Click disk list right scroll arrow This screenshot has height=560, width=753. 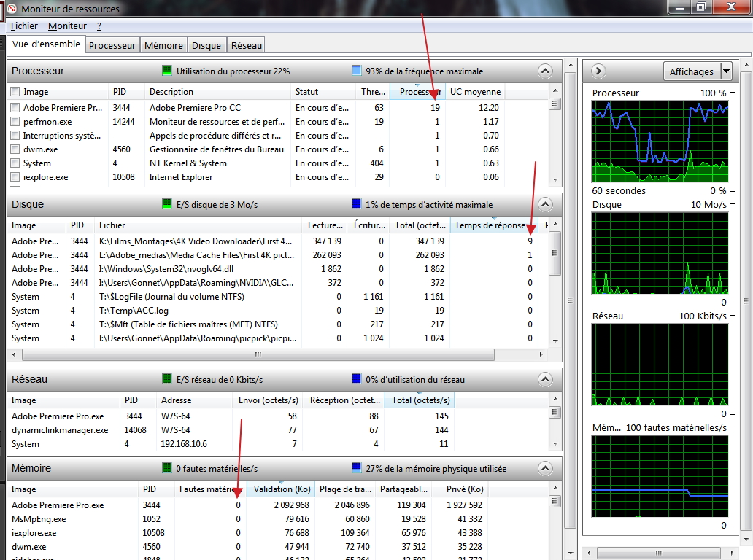point(541,354)
